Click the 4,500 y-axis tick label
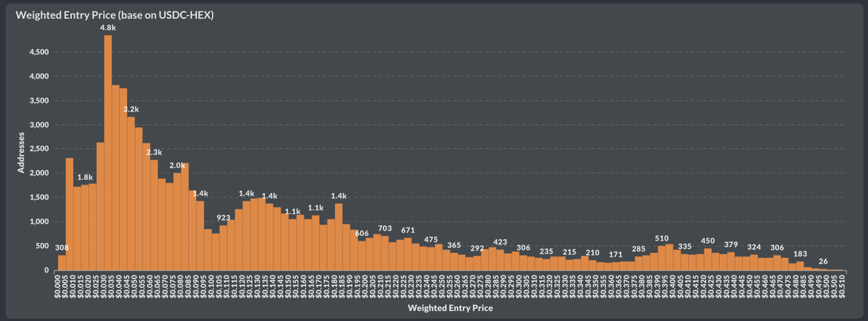868x321 pixels. pyautogui.click(x=38, y=52)
